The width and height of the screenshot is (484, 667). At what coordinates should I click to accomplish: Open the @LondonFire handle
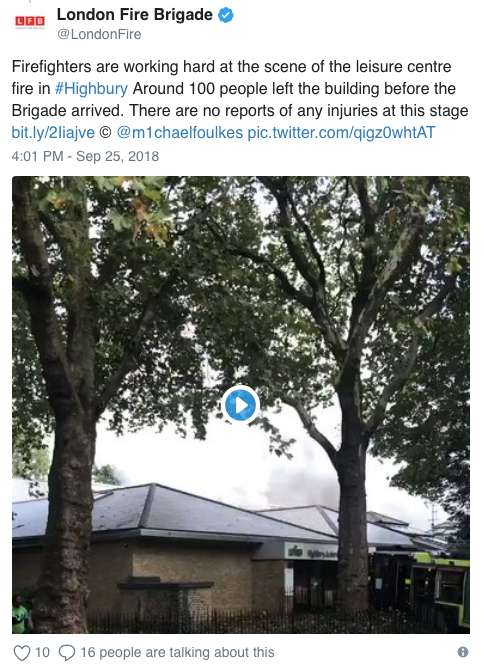click(99, 34)
